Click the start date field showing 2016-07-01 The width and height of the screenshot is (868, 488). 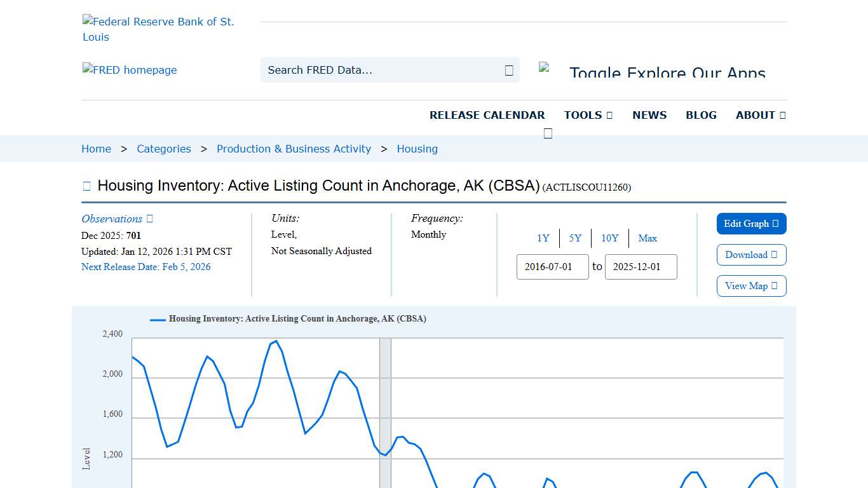[552, 267]
